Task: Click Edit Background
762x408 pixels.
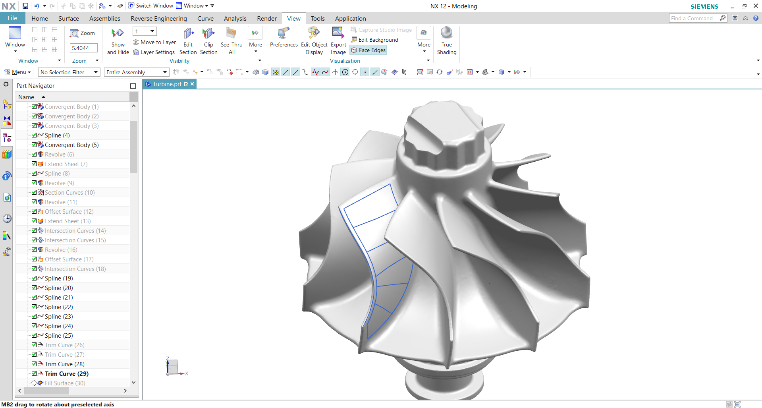Action: coord(374,40)
